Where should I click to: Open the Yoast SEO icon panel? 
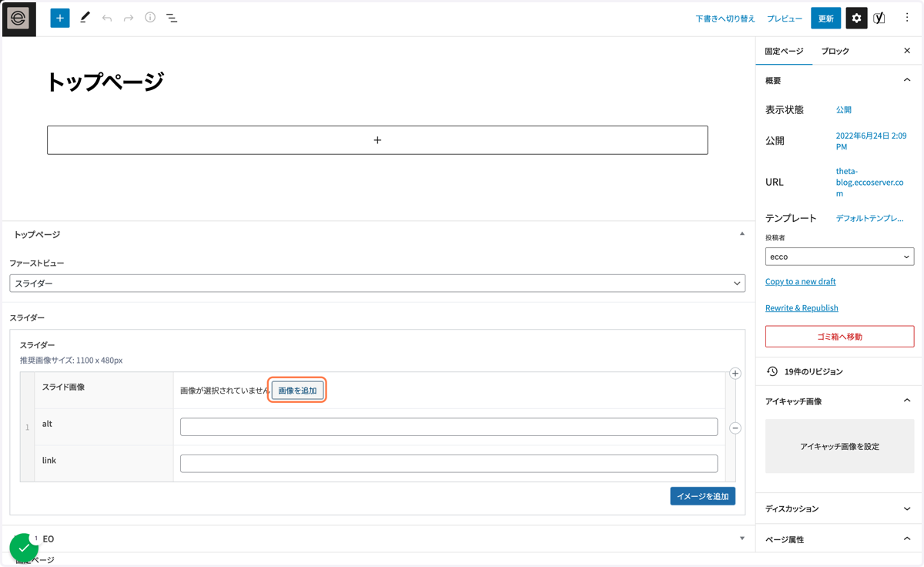pyautogui.click(x=879, y=18)
